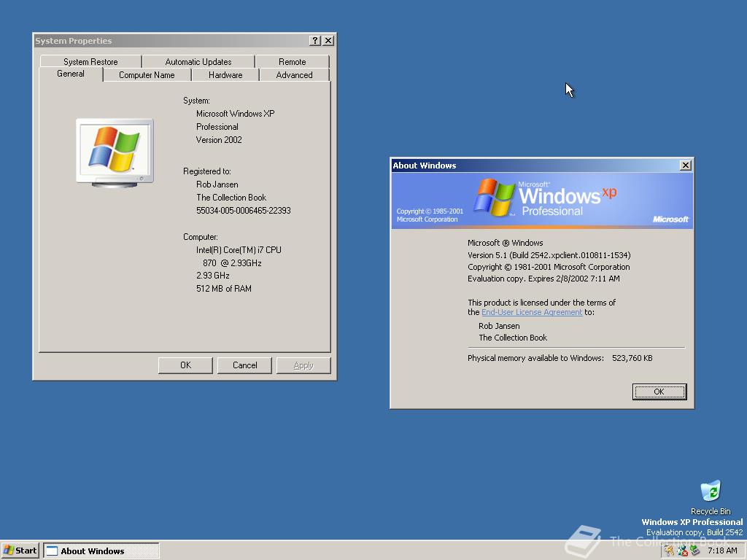Close the About Windows dialog
The height and width of the screenshot is (560, 747).
click(x=686, y=166)
